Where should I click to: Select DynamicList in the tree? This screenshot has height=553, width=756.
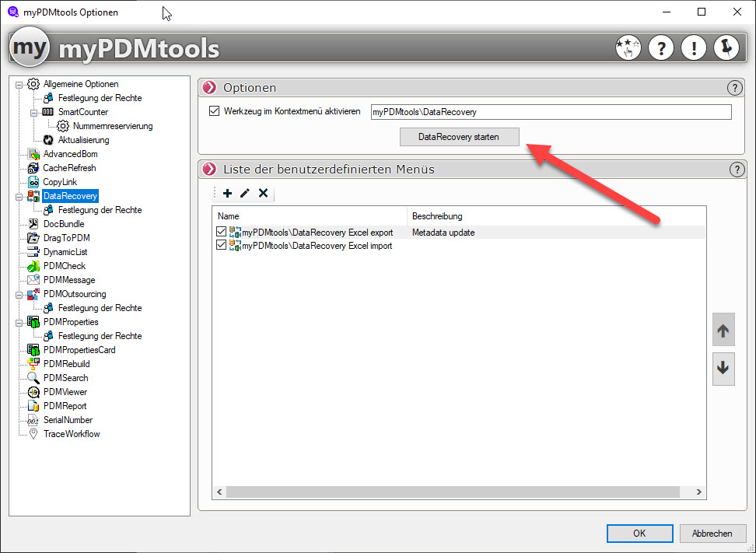click(65, 252)
